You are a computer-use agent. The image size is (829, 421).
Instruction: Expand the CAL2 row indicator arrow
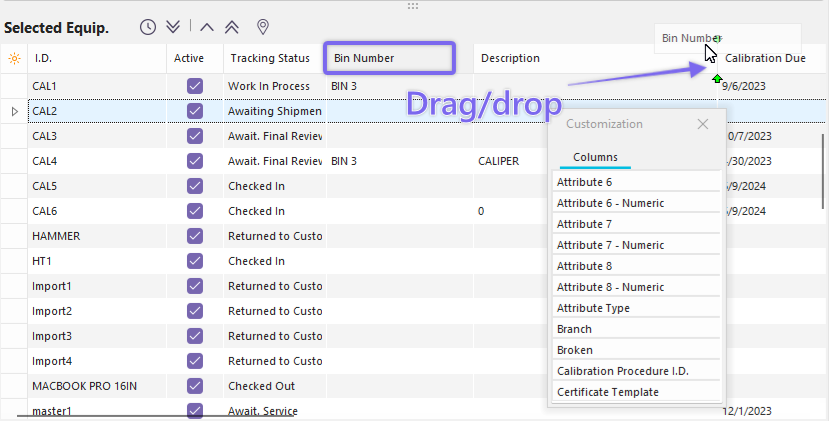point(14,111)
